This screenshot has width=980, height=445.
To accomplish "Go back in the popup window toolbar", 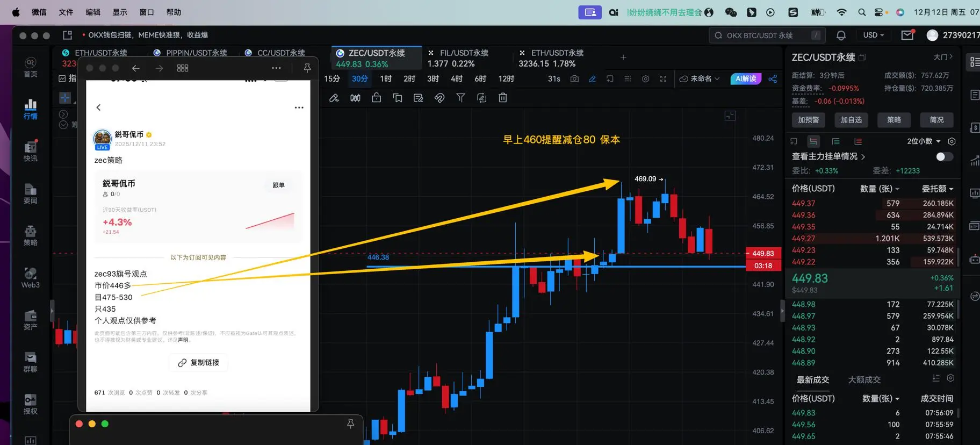I will coord(136,68).
